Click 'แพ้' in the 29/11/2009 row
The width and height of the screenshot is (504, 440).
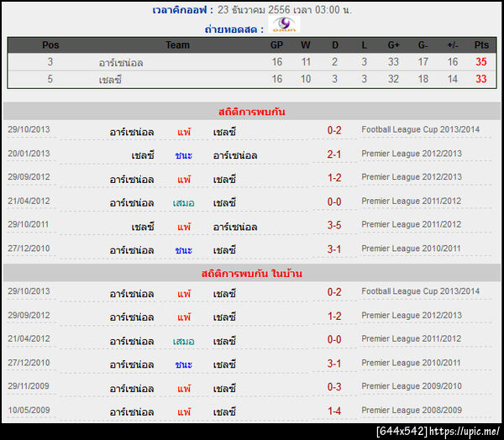[x=184, y=388]
